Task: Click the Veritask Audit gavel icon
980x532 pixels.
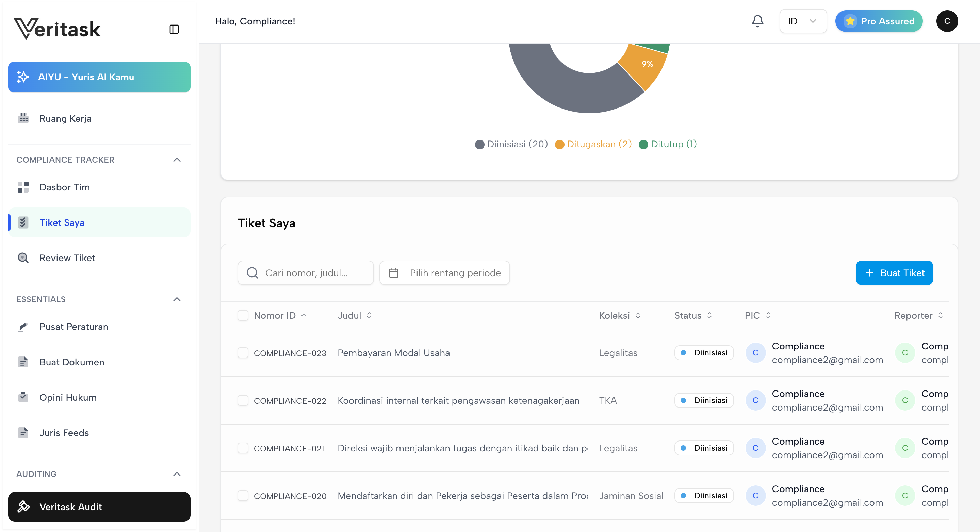Action: point(23,506)
